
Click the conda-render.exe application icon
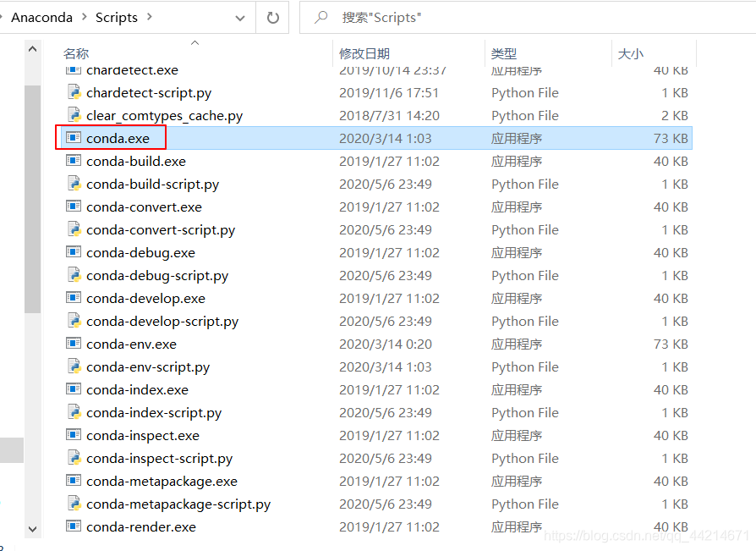[74, 526]
